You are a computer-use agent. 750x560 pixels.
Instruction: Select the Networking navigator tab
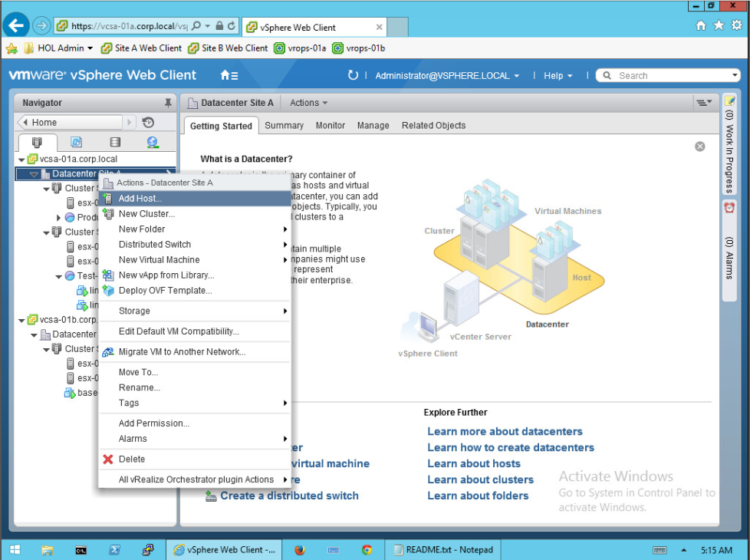(x=153, y=142)
